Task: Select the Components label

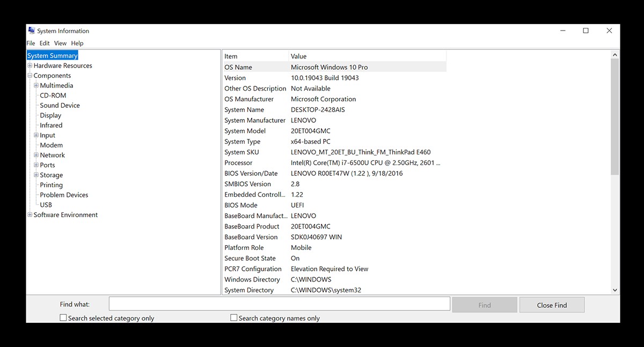Action: coord(52,76)
